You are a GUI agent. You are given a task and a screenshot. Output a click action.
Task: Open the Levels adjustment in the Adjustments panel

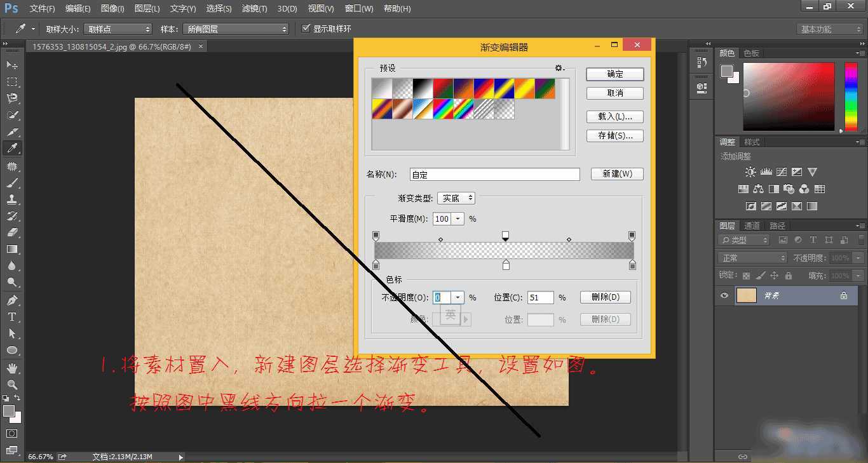tap(766, 171)
